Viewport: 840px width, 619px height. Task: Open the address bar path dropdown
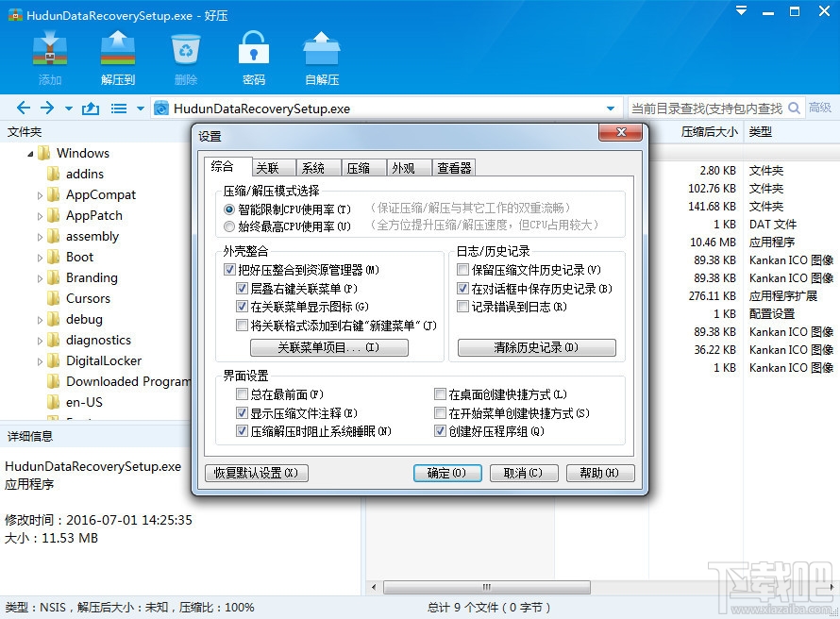[610, 109]
